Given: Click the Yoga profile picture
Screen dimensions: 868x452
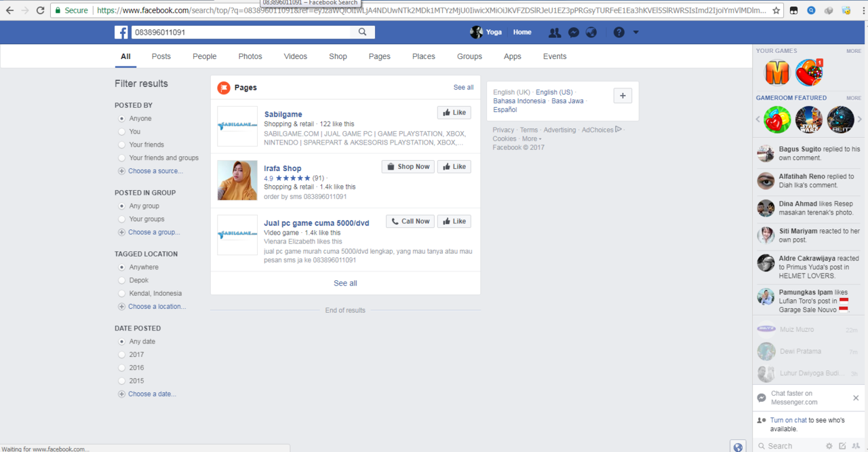Looking at the screenshot, I should pyautogui.click(x=477, y=32).
